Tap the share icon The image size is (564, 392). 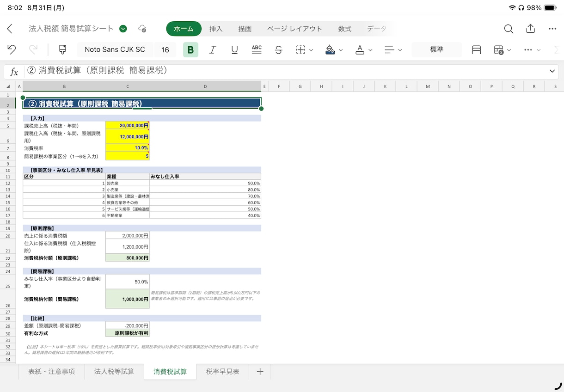tap(531, 29)
